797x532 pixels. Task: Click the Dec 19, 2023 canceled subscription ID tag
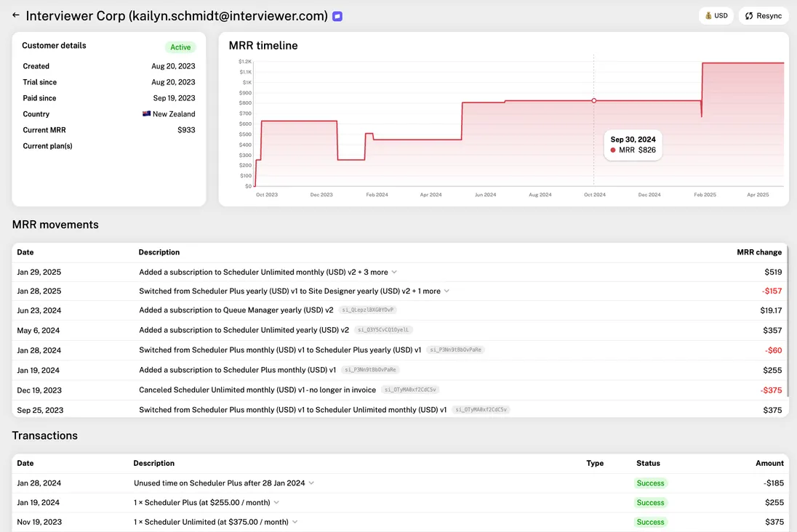pos(410,390)
